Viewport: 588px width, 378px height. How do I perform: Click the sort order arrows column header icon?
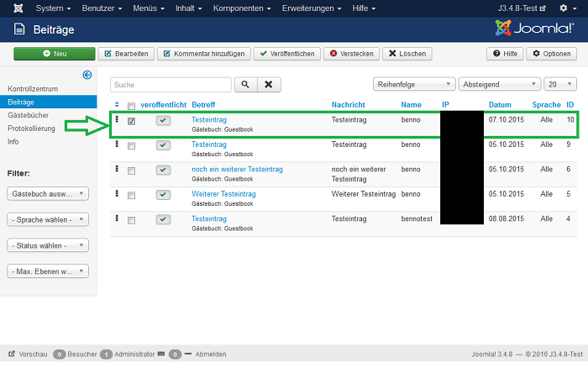[x=117, y=105]
